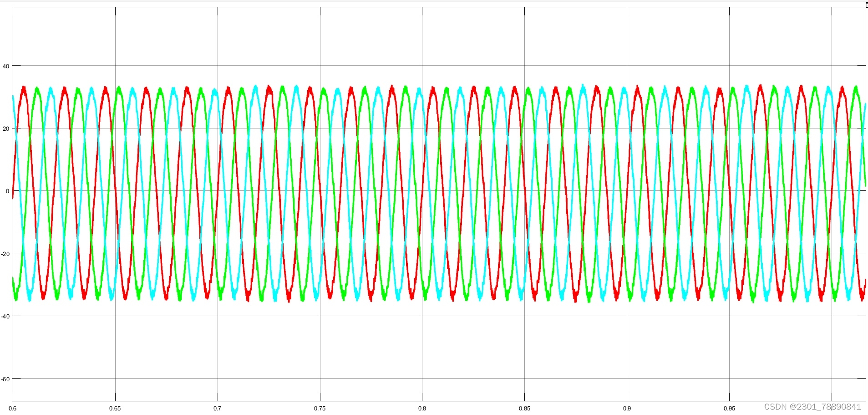The height and width of the screenshot is (415, 868).
Task: Click the x-axis tick label 0.65
Action: [115, 409]
